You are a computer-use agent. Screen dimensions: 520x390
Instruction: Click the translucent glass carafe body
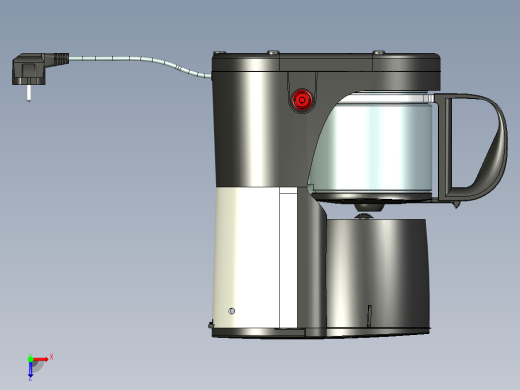pos(372,147)
